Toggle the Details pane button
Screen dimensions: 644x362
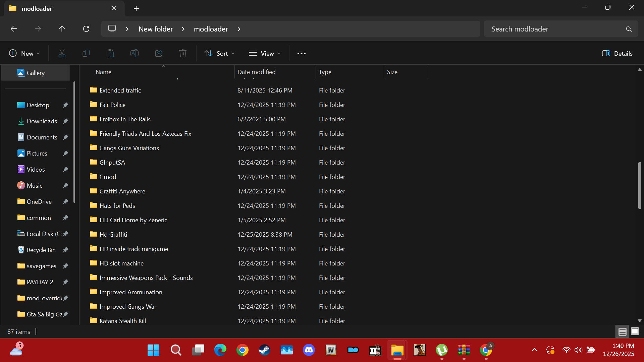click(617, 53)
